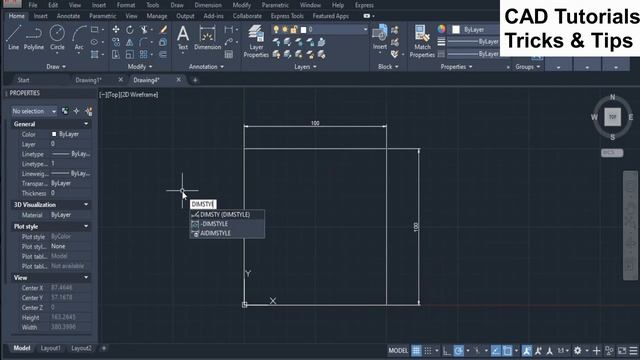Image resolution: width=640 pixels, height=360 pixels.
Task: Activate the Mirror tool
Action: point(129,42)
